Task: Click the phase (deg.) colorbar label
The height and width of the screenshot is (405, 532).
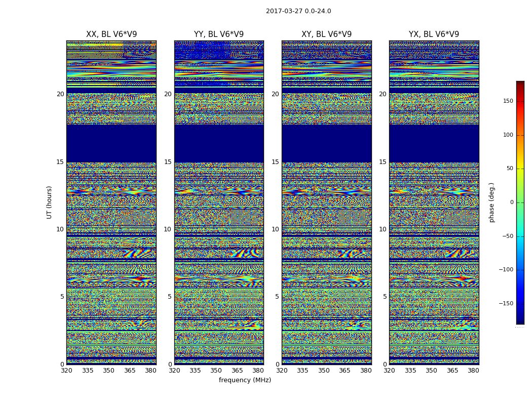Action: click(491, 202)
